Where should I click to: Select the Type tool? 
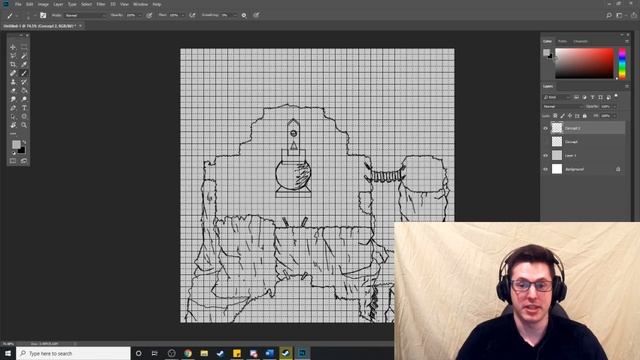24,108
